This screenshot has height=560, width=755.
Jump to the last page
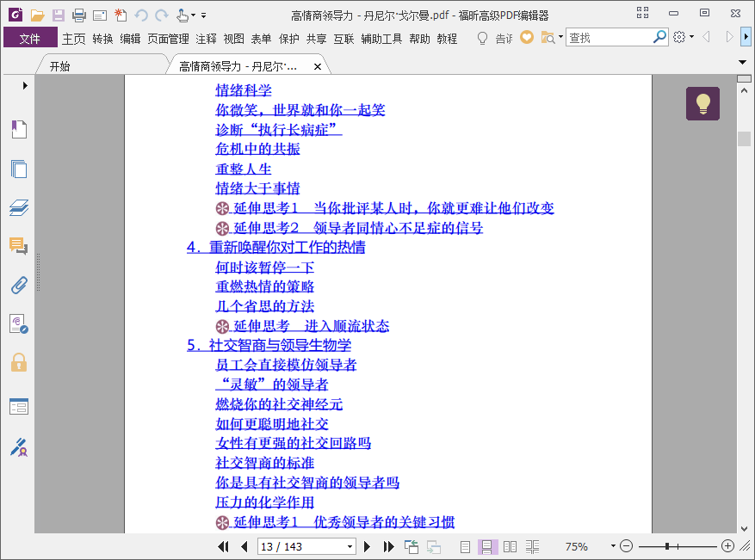pyautogui.click(x=388, y=546)
